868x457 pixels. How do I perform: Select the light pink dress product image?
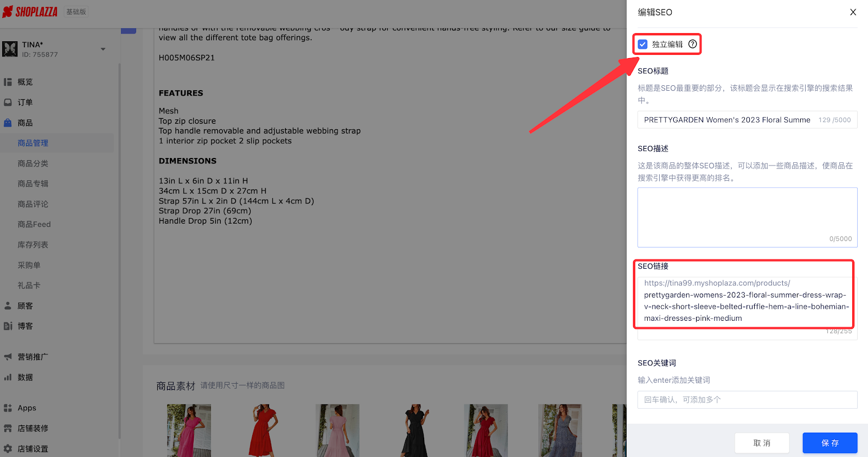(x=337, y=430)
